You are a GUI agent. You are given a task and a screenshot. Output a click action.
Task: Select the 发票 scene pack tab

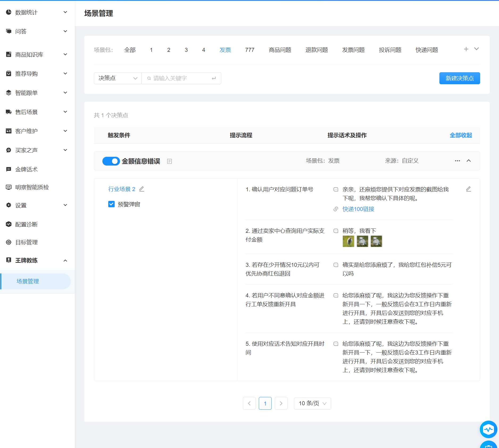point(225,50)
